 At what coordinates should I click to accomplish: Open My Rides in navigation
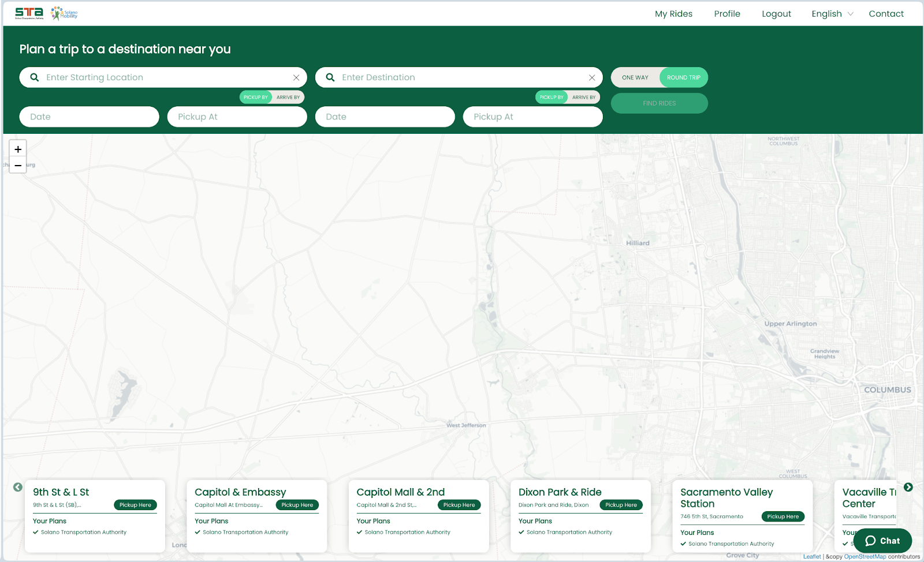click(x=673, y=14)
